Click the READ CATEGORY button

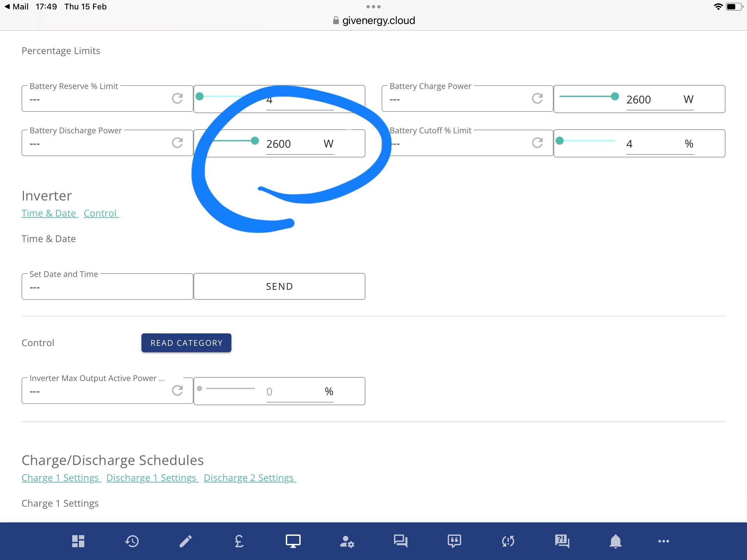coord(186,343)
